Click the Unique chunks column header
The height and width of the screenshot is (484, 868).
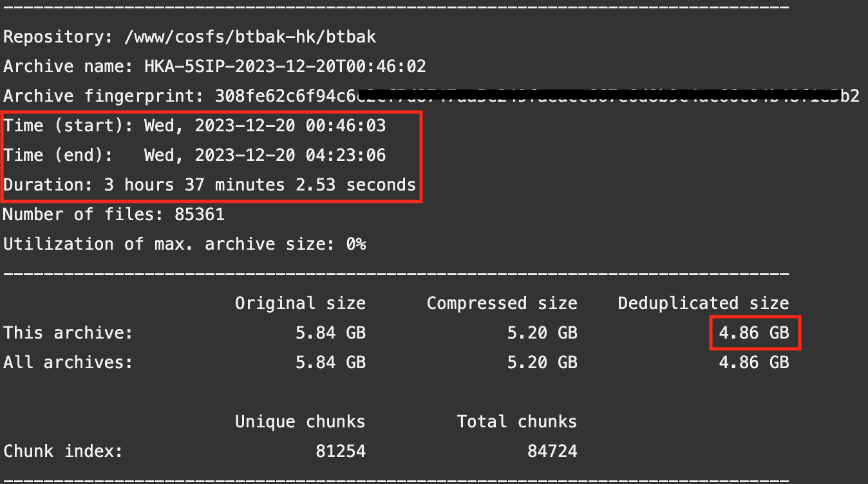300,422
